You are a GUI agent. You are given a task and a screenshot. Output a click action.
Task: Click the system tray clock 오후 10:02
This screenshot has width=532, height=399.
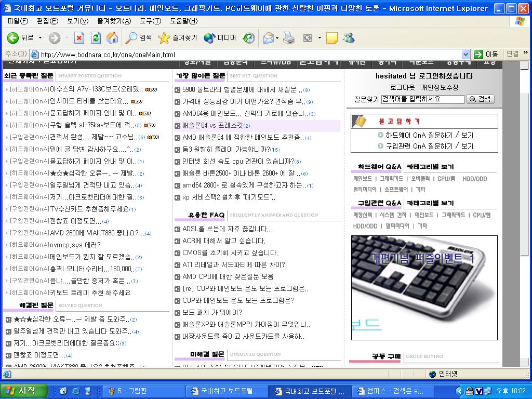511,391
